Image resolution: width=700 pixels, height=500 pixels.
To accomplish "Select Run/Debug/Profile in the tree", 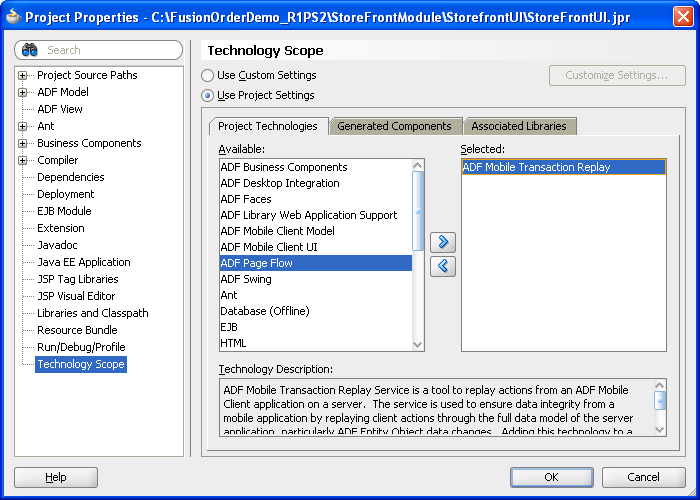I will point(81,347).
